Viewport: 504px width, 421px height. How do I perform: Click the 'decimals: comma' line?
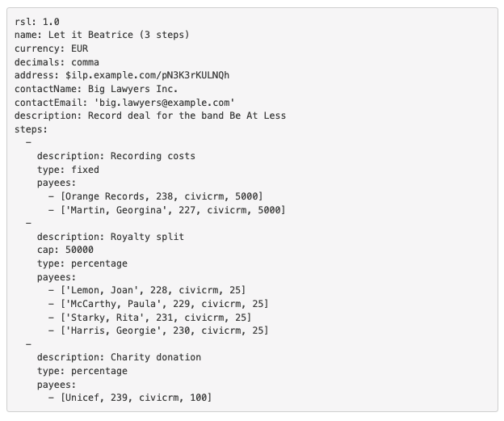pos(57,61)
